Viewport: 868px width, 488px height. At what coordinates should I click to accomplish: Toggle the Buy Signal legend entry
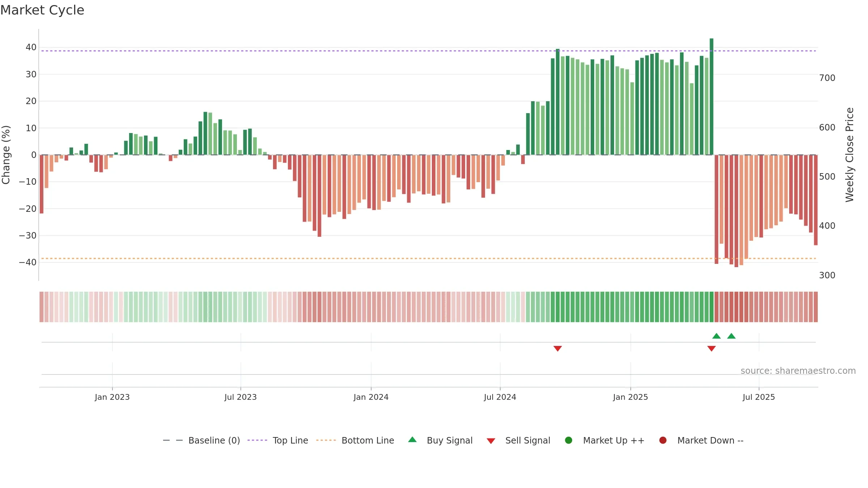pos(440,440)
